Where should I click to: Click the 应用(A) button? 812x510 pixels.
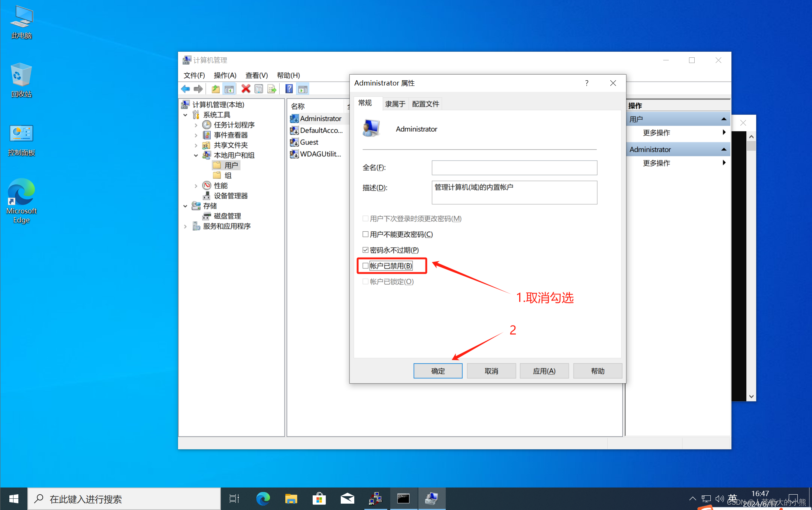coord(544,371)
